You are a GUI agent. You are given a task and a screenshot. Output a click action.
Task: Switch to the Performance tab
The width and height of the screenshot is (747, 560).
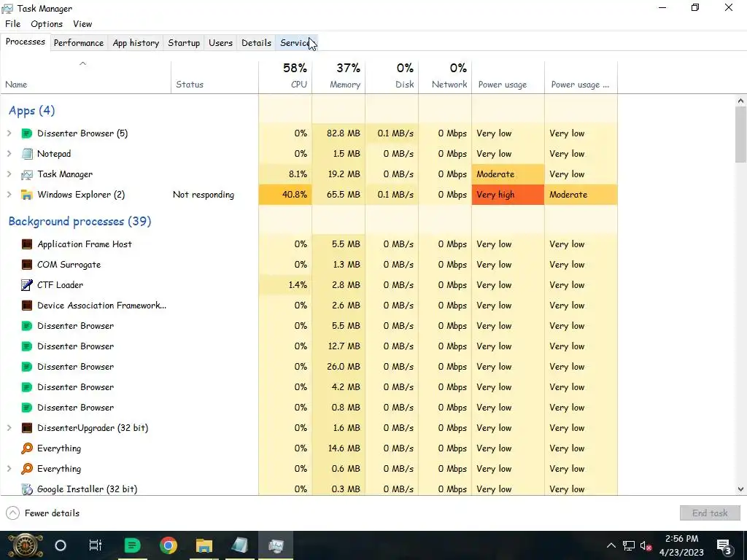tap(79, 43)
